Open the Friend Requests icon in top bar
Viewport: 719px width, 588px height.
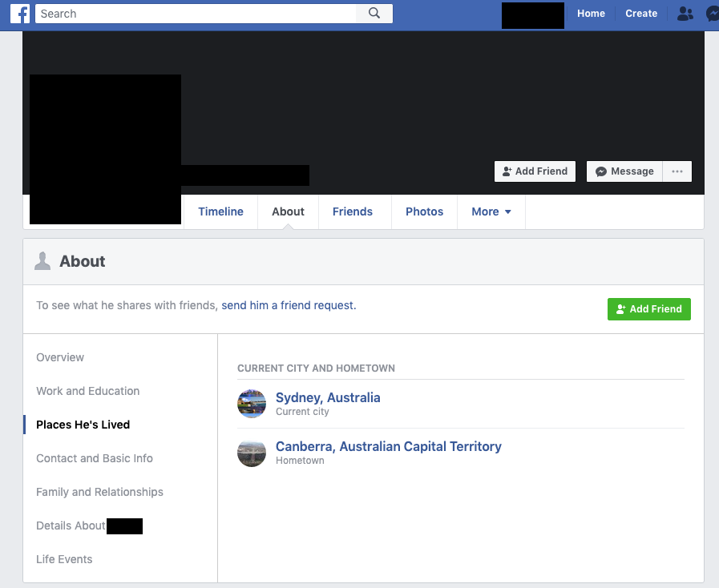[685, 14]
